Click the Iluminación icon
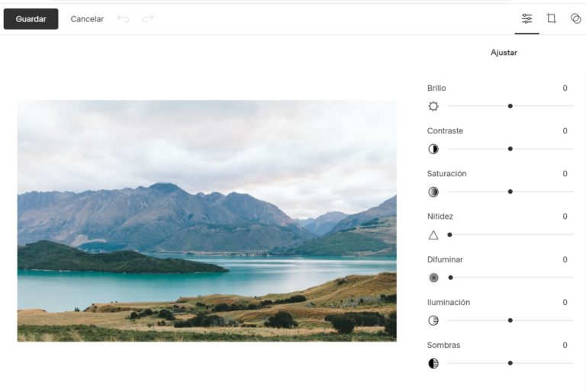The width and height of the screenshot is (586, 392). [x=433, y=320]
